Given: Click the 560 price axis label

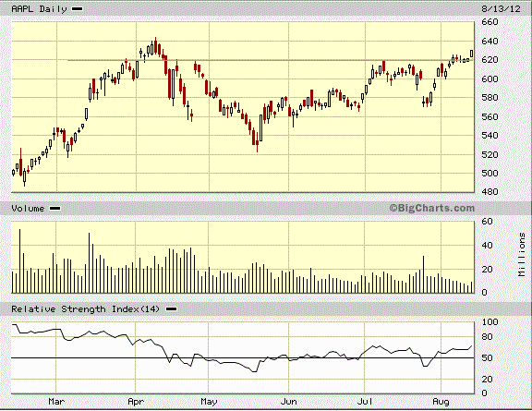Looking at the screenshot, I should (490, 116).
